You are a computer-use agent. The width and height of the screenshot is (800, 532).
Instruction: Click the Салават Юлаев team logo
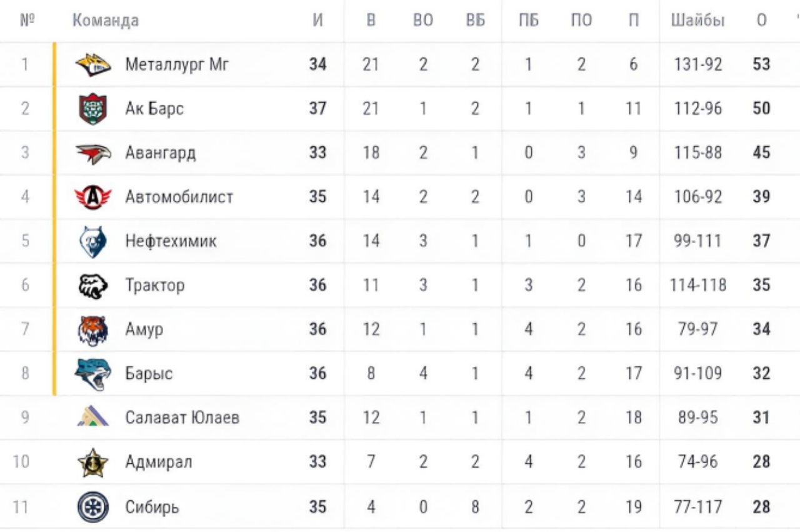pos(93,417)
